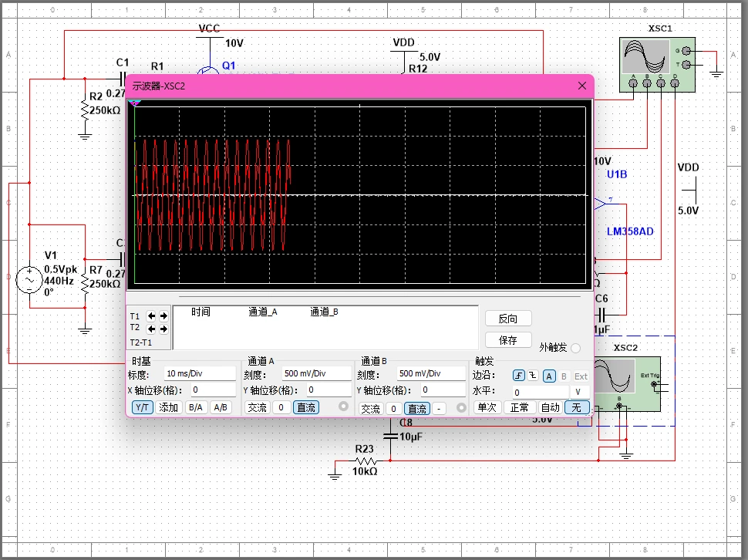Click the trigger 水平 level field
748x560 pixels.
[x=541, y=392]
